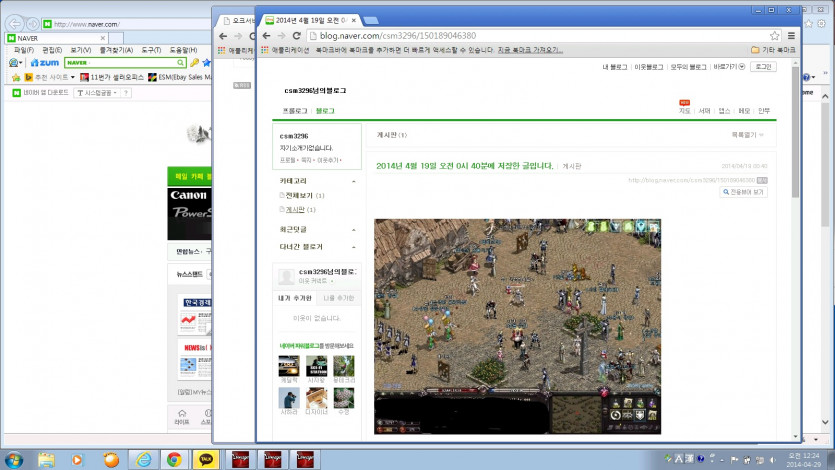Open the 기타 북마크 bookmarks folder
Viewport: 835px width, 470px height.
point(774,49)
